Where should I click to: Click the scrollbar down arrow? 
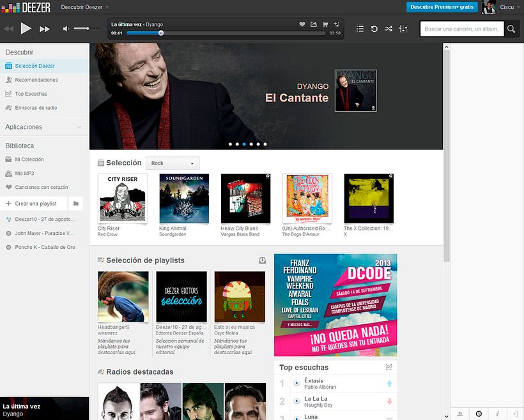pyautogui.click(x=447, y=416)
